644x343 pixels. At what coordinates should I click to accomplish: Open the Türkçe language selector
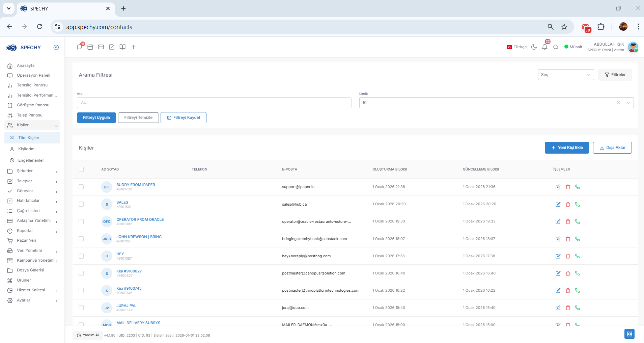click(x=517, y=47)
